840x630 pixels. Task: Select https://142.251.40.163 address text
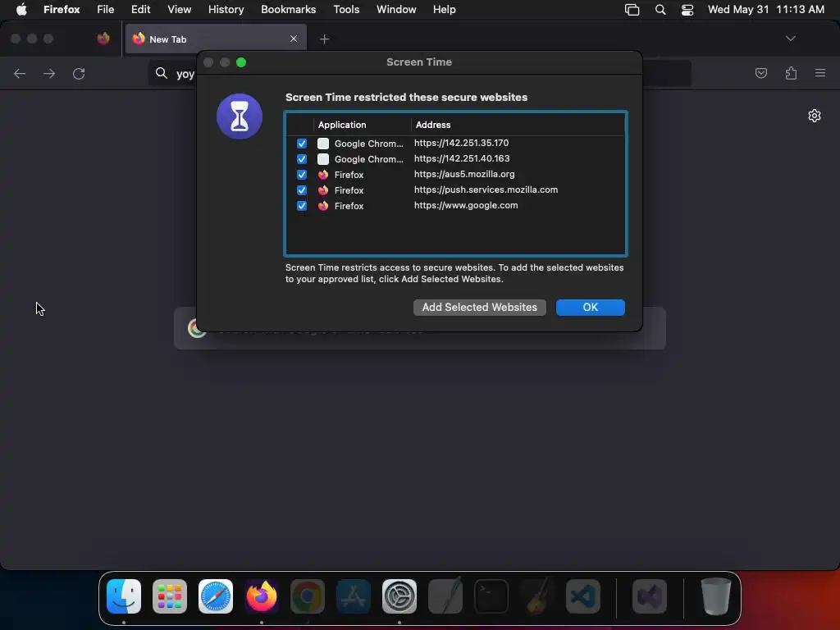coord(462,158)
